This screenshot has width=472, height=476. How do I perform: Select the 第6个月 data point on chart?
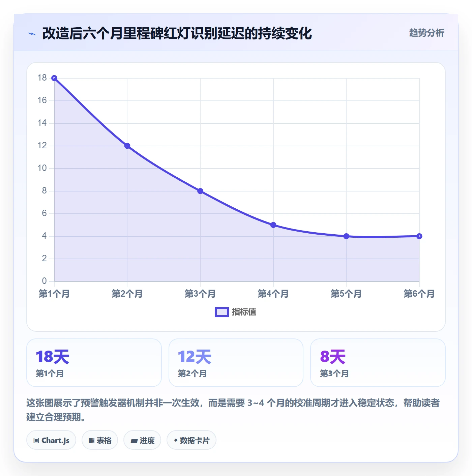(x=419, y=236)
